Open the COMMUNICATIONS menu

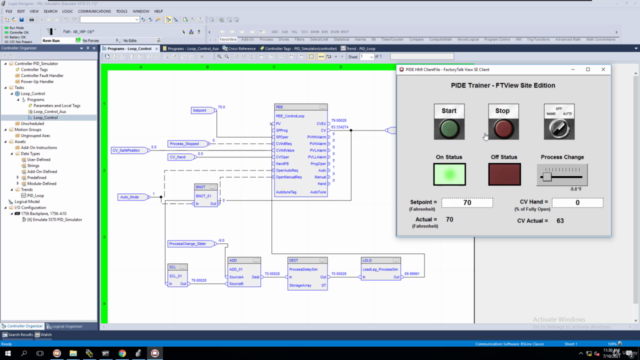coord(94,11)
